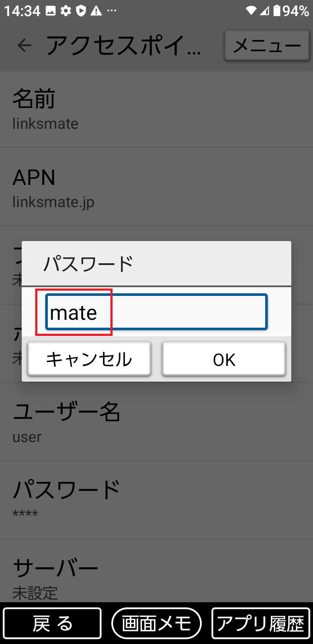Tap the 14:34 clock in the status bar
313x644 pixels.
[x=22, y=11]
